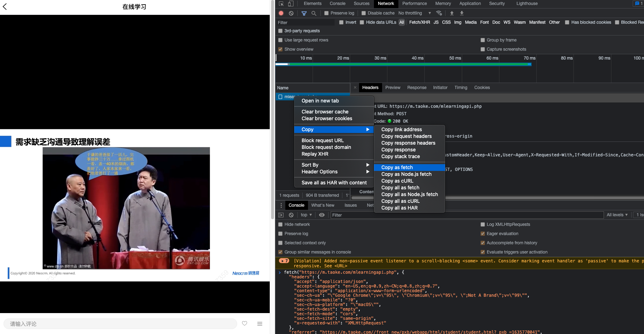Expand the Header Options submenu
This screenshot has height=334, width=644.
[334, 172]
